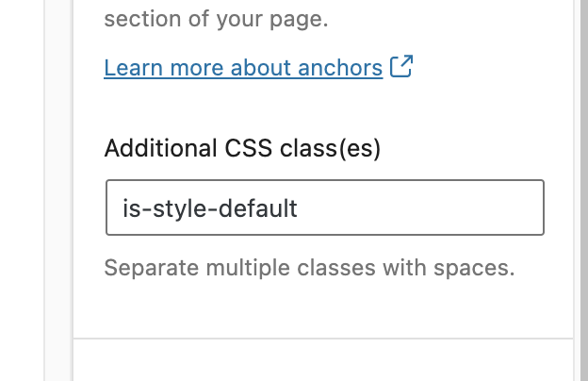The image size is (588, 381).
Task: Click the horizontal divider below the help text
Action: (322, 338)
